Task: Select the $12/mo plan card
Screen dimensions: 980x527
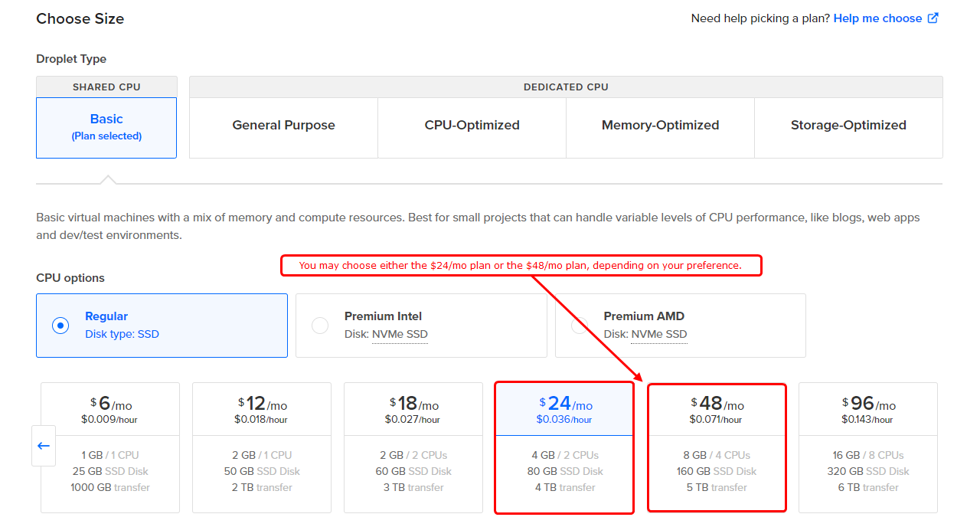Action: coord(262,447)
